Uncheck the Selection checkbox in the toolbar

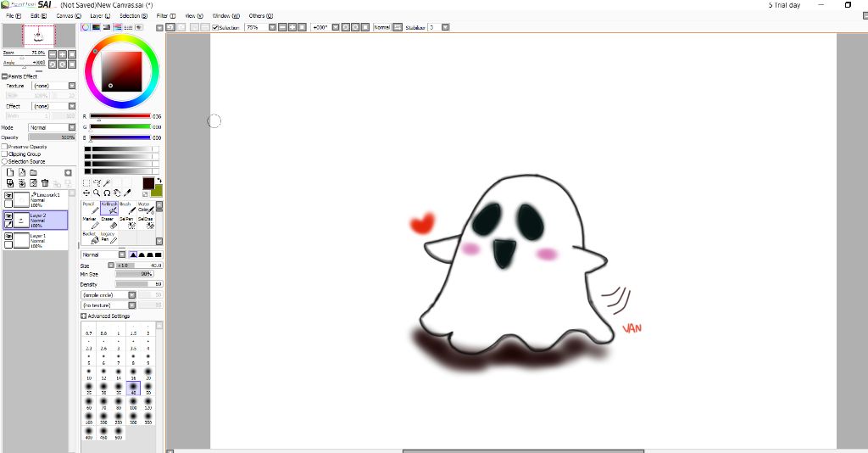click(215, 28)
